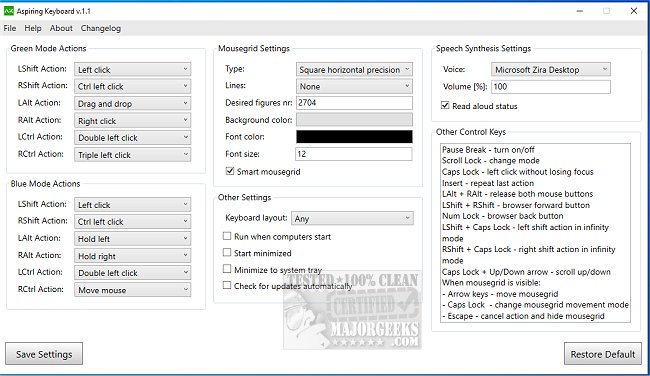Enable Run when computers start
Viewport: 650px width, 376px height.
(227, 236)
